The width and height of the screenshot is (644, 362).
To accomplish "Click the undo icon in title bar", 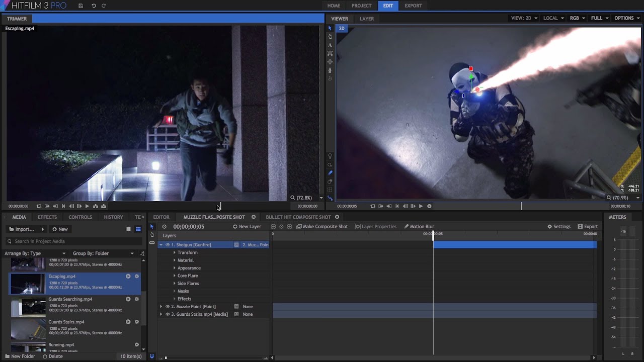I will pos(94,6).
